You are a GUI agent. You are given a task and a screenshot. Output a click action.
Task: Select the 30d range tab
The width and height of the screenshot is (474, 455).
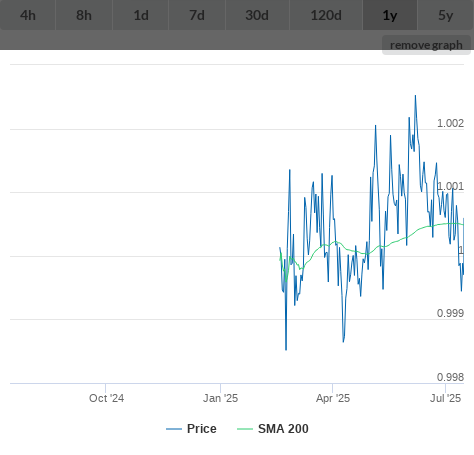click(x=257, y=15)
